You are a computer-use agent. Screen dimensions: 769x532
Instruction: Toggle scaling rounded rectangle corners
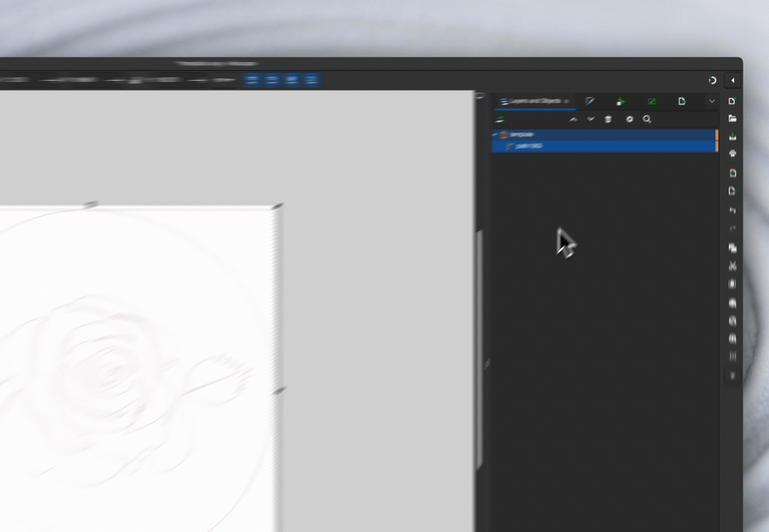[x=271, y=80]
